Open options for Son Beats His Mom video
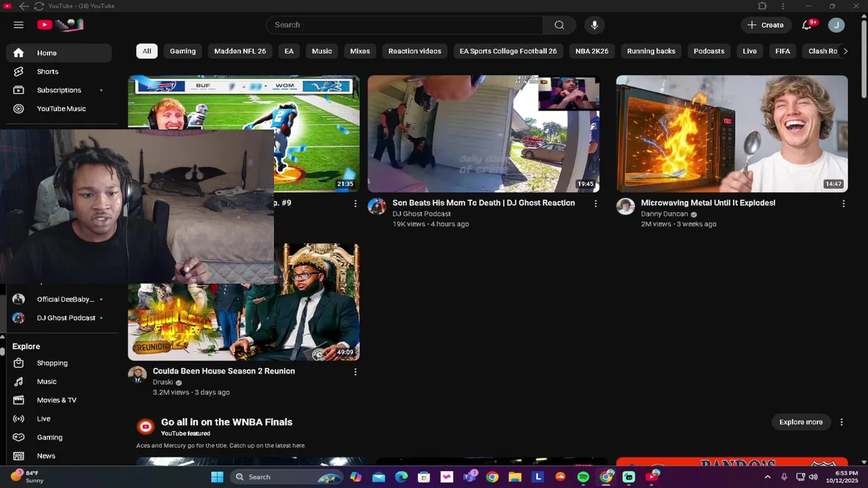This screenshot has height=488, width=868. (596, 203)
